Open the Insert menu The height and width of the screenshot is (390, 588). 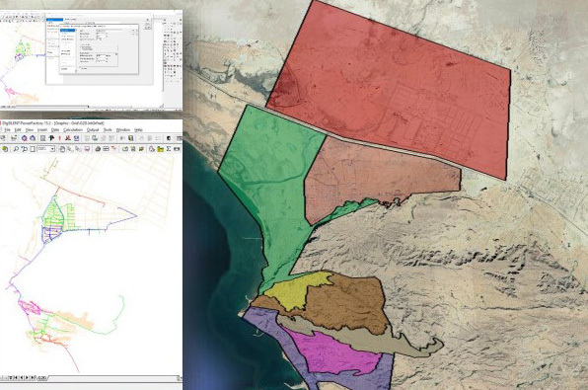pyautogui.click(x=42, y=130)
